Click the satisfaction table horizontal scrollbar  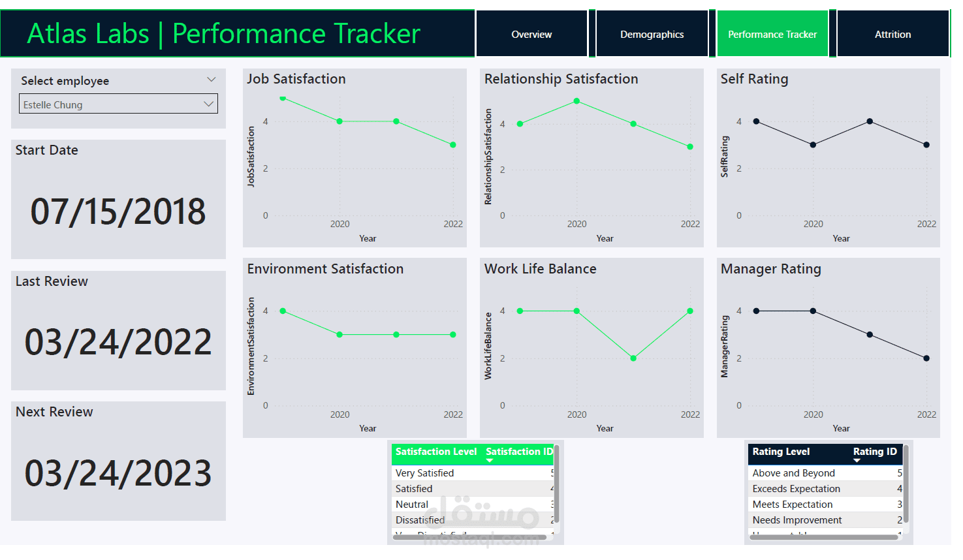tap(470, 538)
